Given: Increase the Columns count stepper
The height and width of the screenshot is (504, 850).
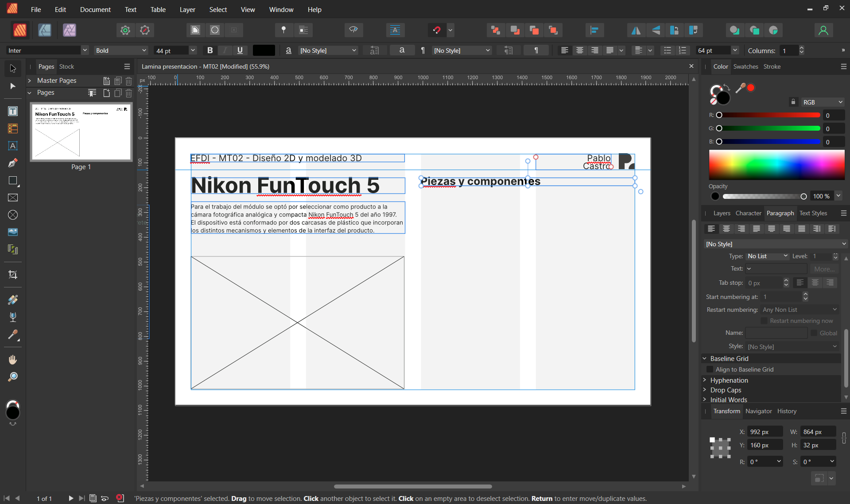Looking at the screenshot, I should [801, 48].
